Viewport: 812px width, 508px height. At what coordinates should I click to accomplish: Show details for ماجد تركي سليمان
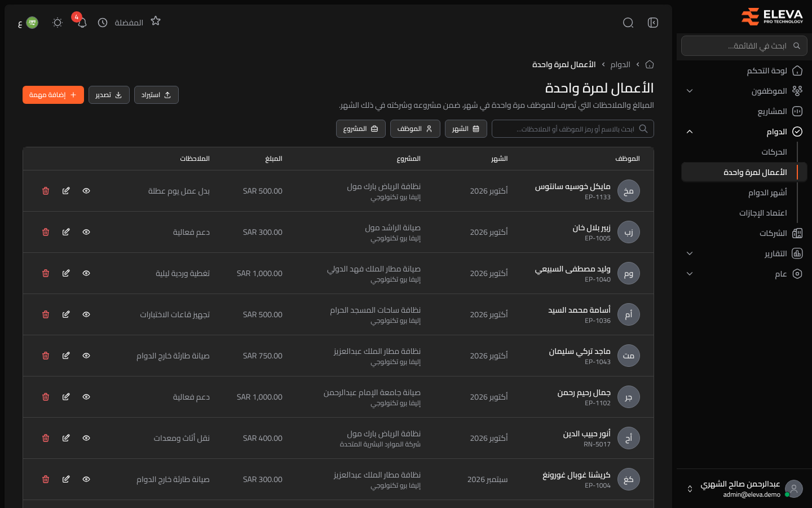point(86,356)
